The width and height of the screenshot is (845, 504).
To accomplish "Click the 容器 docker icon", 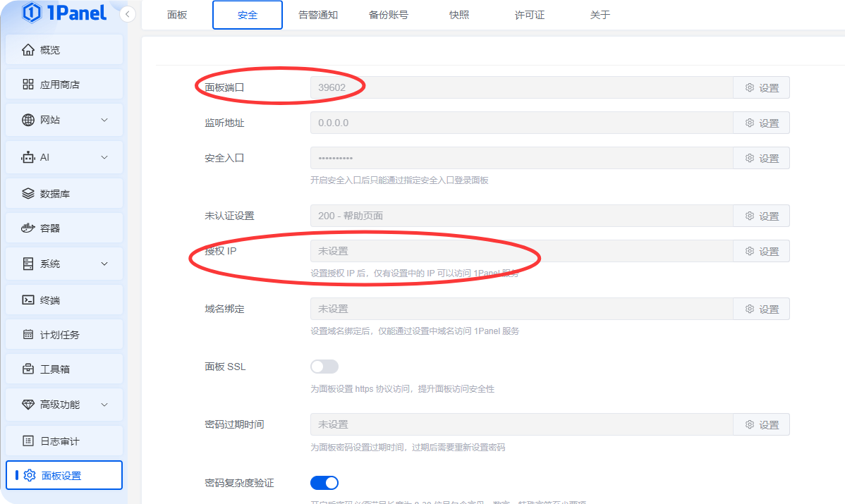I will (28, 228).
